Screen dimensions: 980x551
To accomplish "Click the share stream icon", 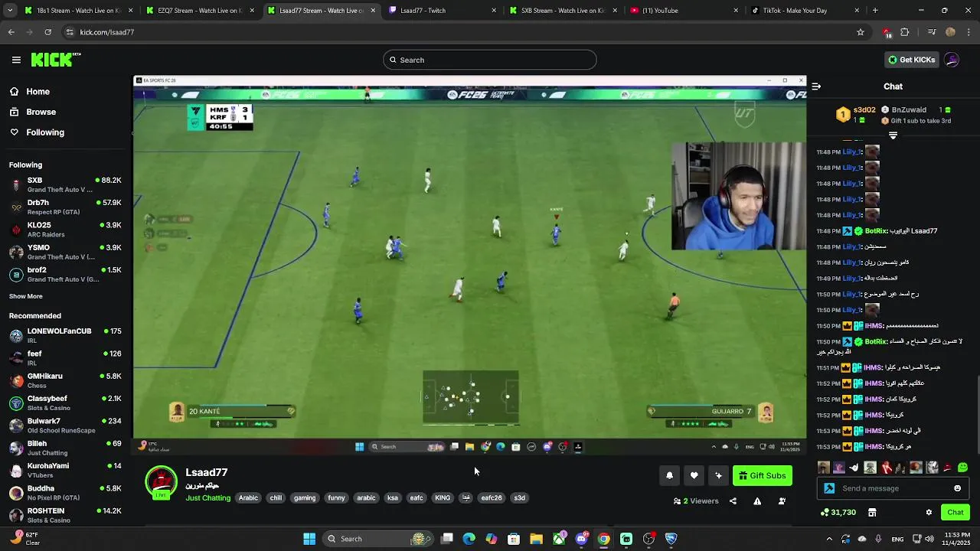I will pyautogui.click(x=733, y=501).
